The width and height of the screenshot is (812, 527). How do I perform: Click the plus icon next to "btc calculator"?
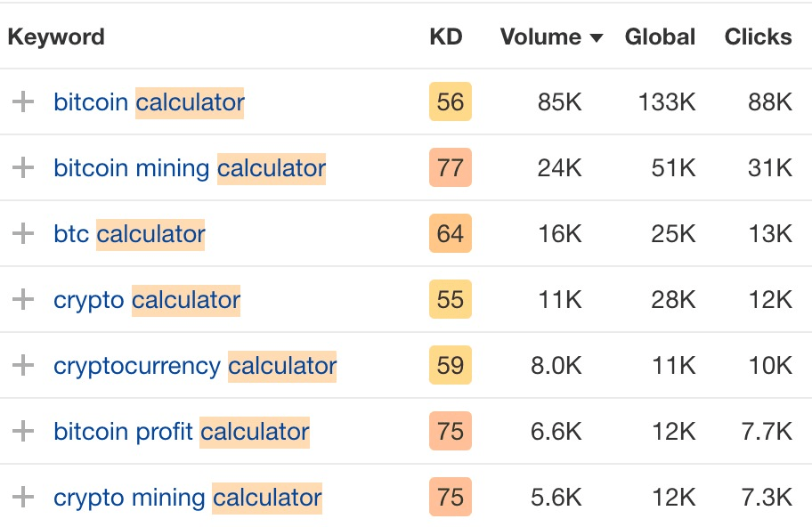click(x=22, y=233)
